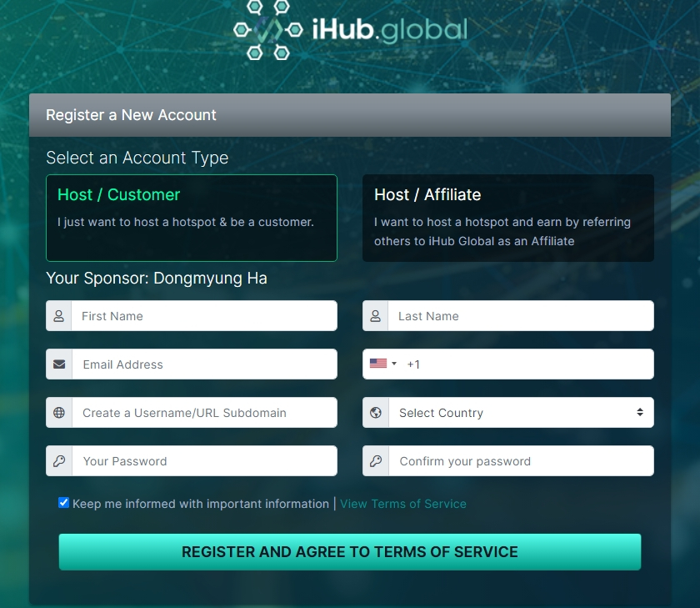Focus the phone number field with +1
This screenshot has width=700, height=608.
coord(527,364)
